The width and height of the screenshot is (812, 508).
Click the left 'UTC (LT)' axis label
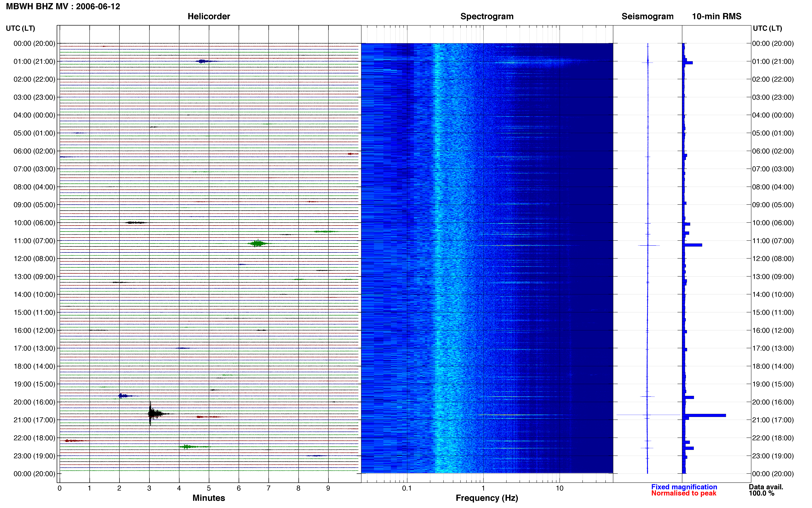21,28
